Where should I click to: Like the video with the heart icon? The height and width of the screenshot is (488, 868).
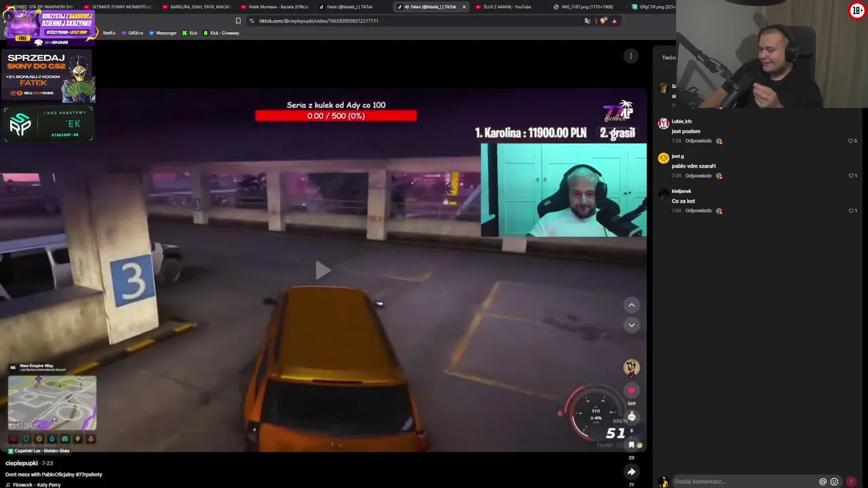tap(631, 390)
